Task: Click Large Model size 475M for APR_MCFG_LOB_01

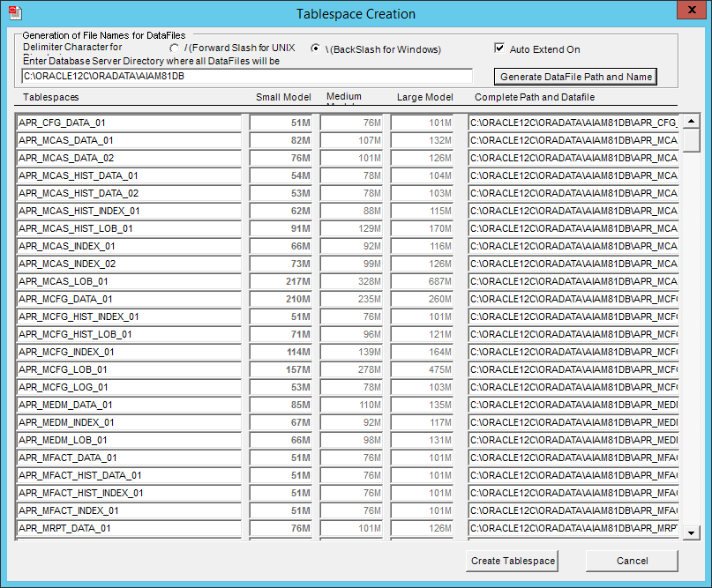Action: [422, 369]
